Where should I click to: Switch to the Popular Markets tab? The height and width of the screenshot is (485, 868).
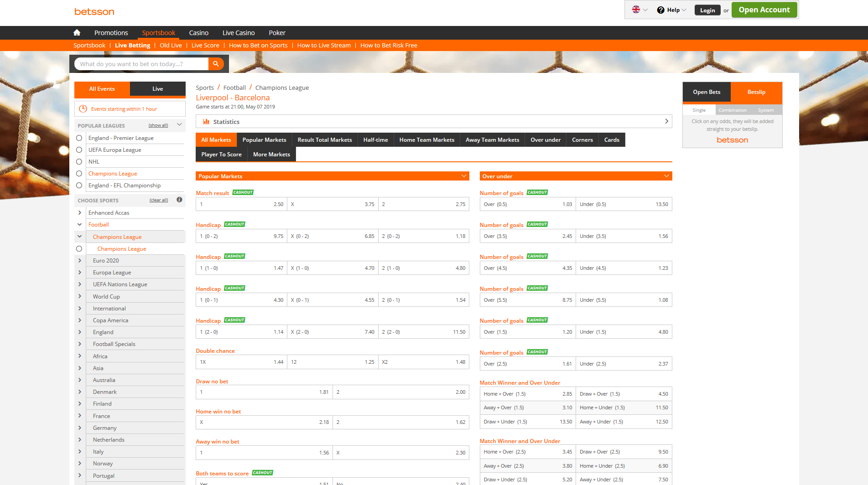(x=264, y=140)
